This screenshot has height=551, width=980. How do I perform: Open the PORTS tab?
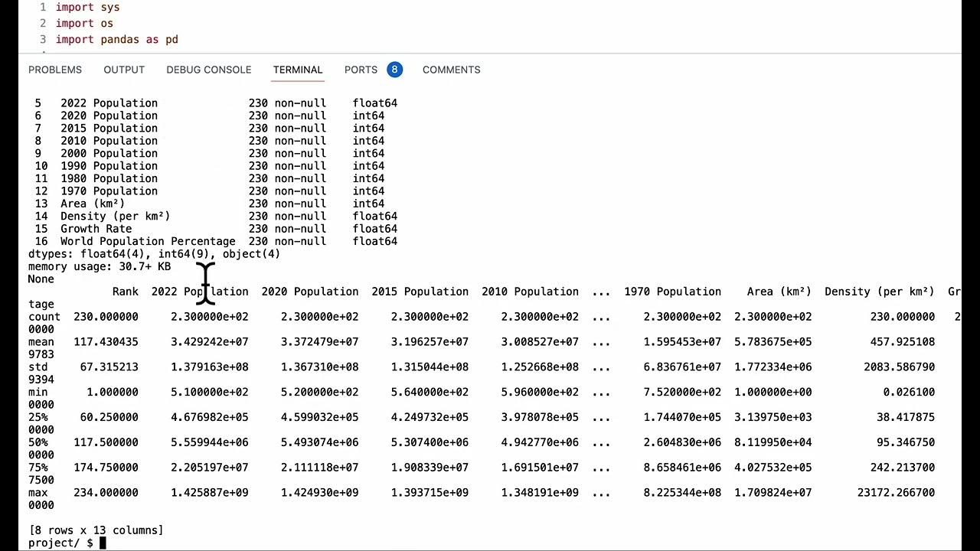click(361, 70)
